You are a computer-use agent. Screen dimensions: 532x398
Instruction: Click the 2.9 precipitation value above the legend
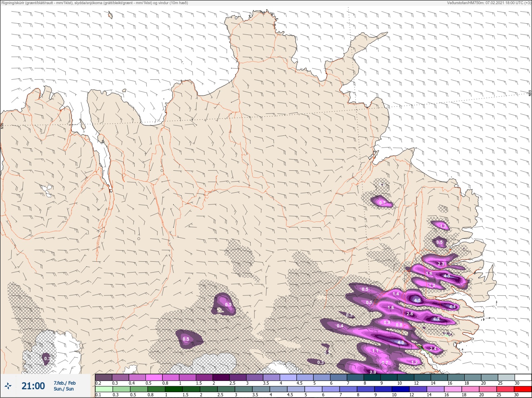pos(373,372)
